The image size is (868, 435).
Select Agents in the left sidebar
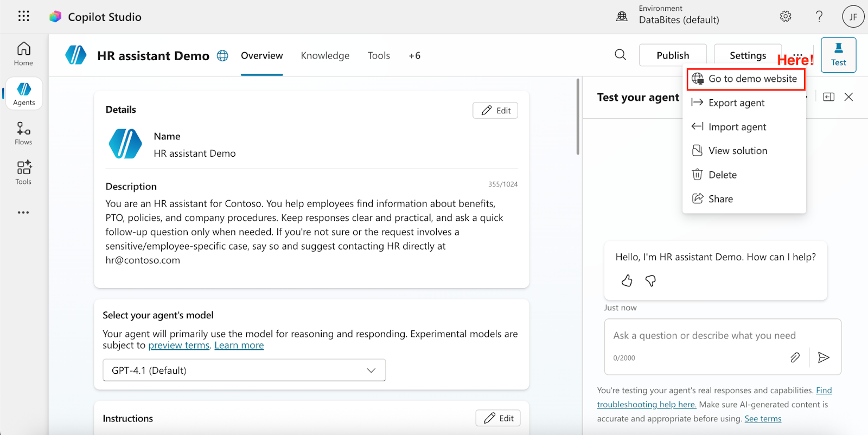click(x=24, y=94)
